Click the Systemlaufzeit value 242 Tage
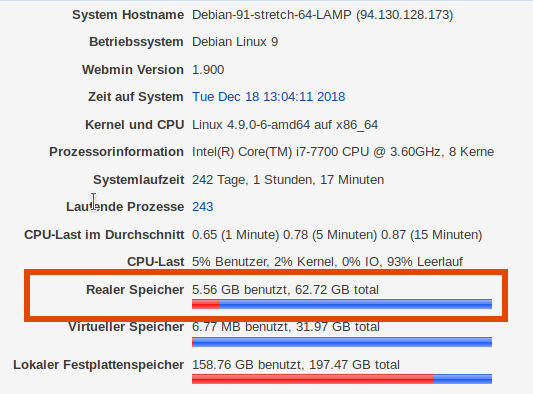533x394 pixels. [288, 180]
